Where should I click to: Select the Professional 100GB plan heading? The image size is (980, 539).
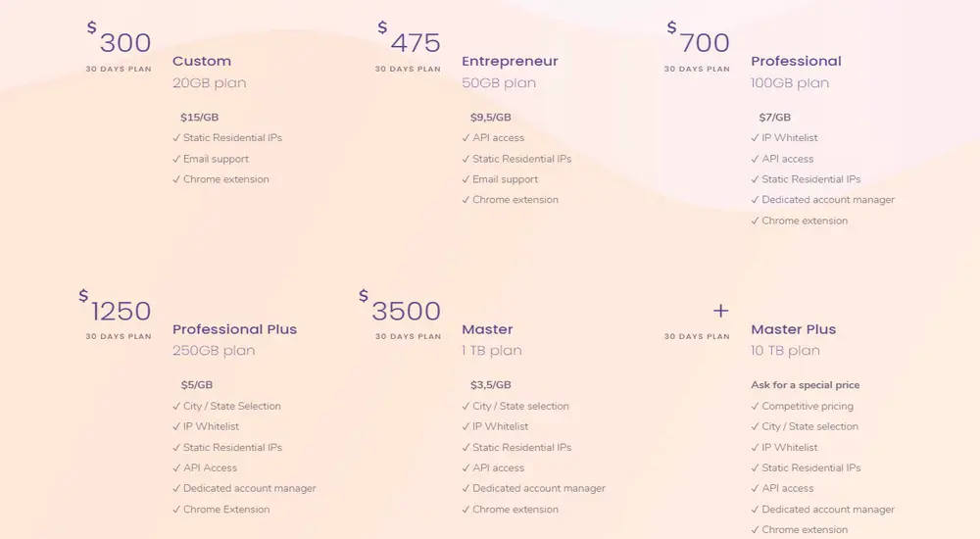tap(796, 61)
